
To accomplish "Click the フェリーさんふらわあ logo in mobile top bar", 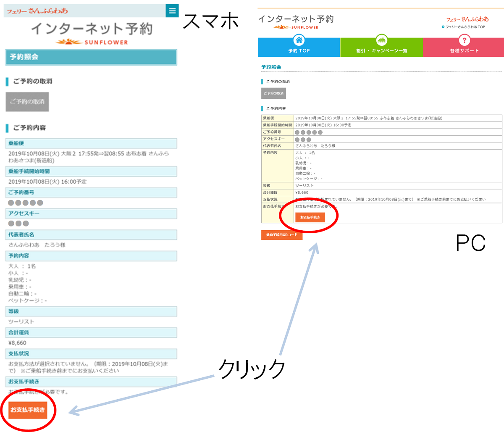I will click(x=37, y=11).
